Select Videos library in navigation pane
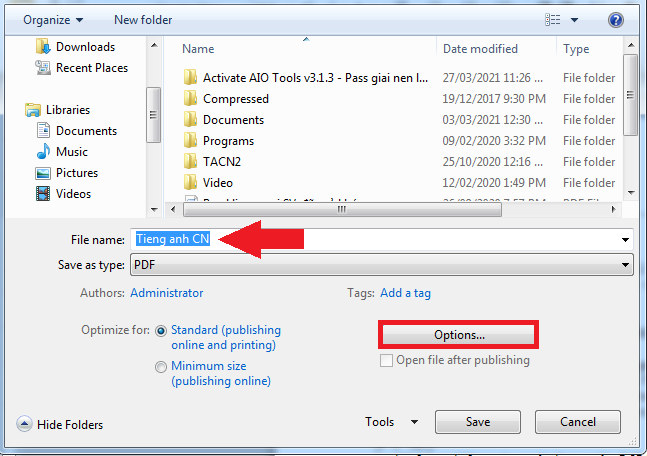 click(x=73, y=194)
